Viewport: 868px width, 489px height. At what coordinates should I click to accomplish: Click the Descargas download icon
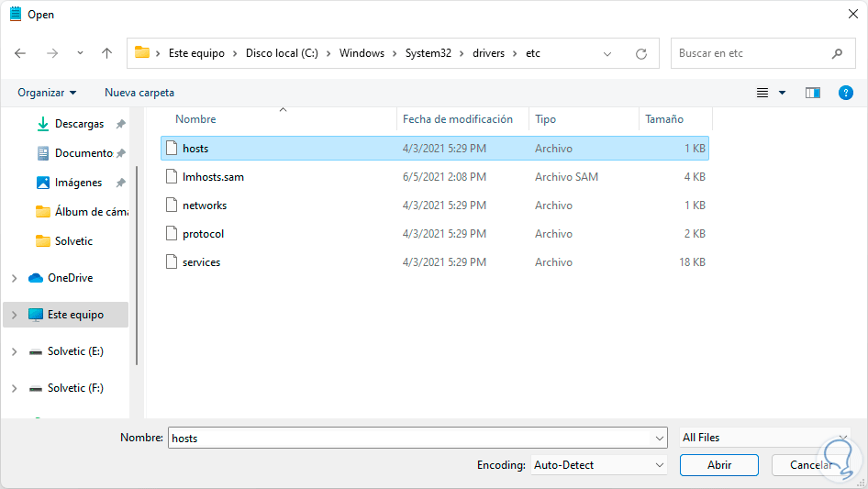pyautogui.click(x=42, y=124)
